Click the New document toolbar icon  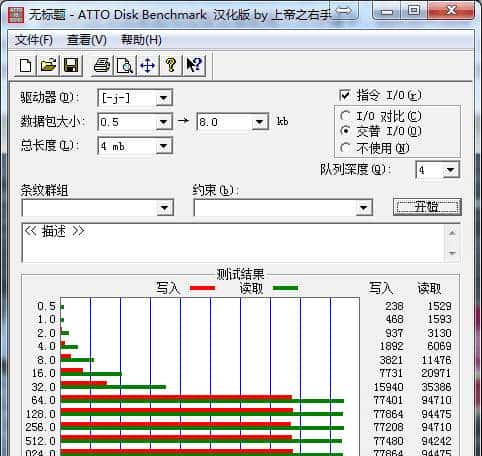[26, 65]
